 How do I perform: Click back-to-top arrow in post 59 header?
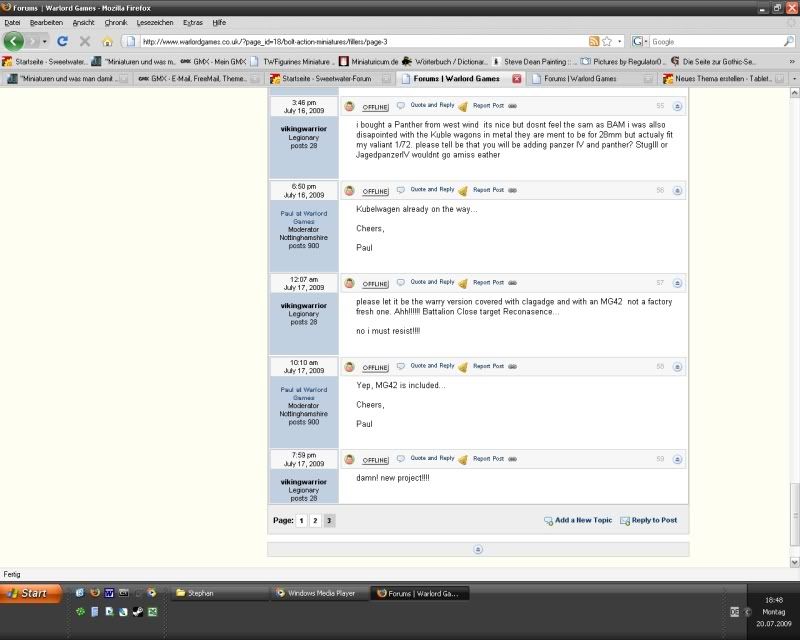[x=678, y=459]
